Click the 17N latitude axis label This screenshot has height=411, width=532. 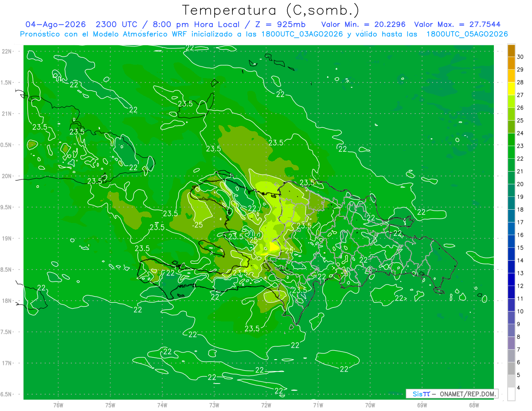click(x=7, y=363)
